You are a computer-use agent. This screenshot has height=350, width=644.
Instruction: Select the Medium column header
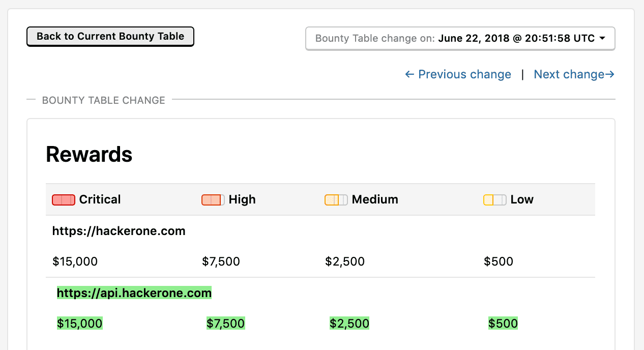(x=375, y=199)
